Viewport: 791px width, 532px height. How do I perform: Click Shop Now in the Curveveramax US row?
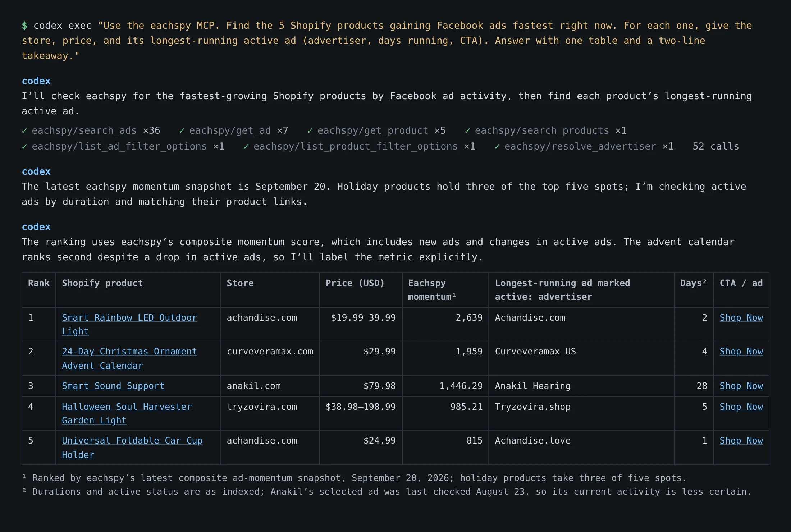tap(741, 351)
